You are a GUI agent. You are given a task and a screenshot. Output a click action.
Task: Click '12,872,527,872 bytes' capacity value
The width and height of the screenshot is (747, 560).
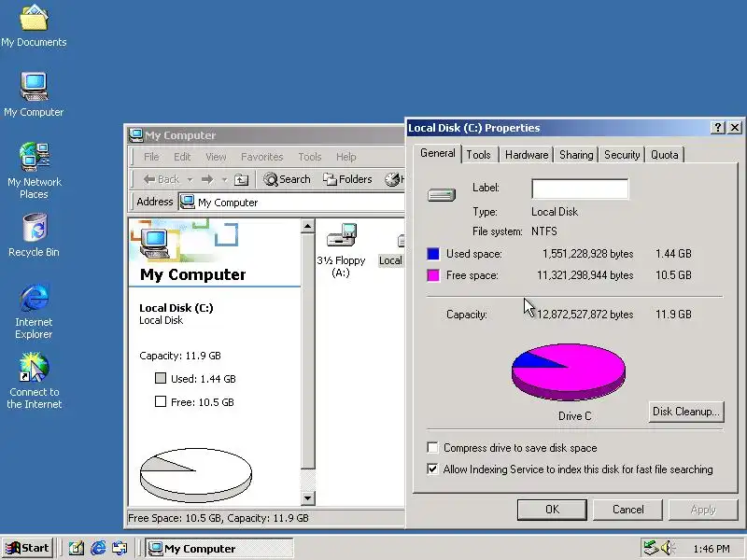[585, 315]
